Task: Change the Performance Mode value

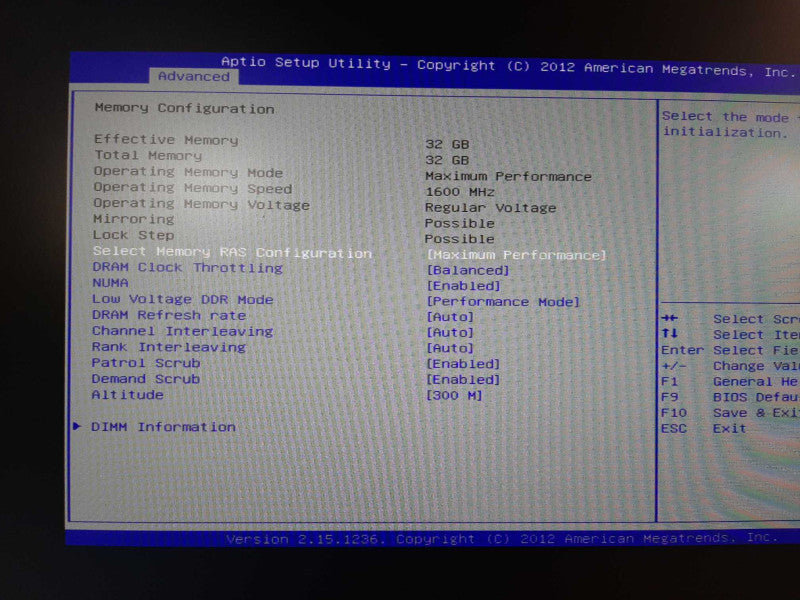Action: click(x=503, y=302)
